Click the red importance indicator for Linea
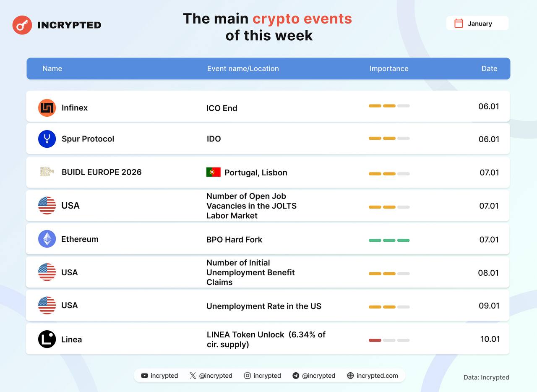Image resolution: width=537 pixels, height=392 pixels. 389,340
